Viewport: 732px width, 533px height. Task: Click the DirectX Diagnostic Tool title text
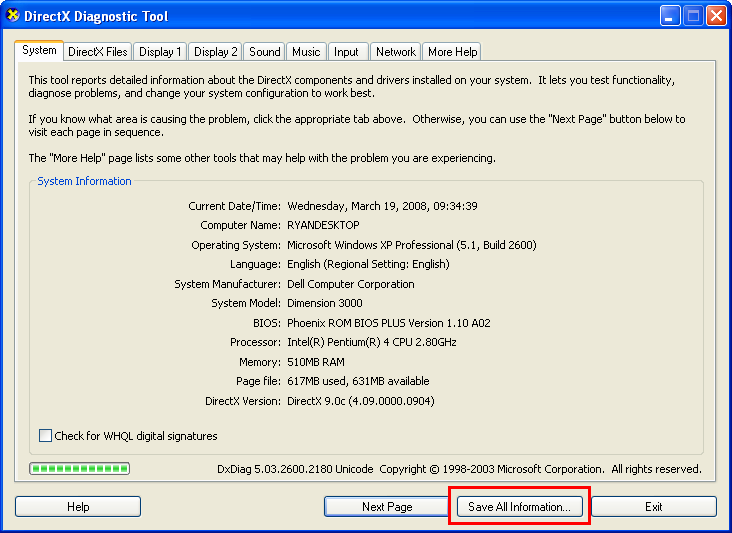coord(96,16)
